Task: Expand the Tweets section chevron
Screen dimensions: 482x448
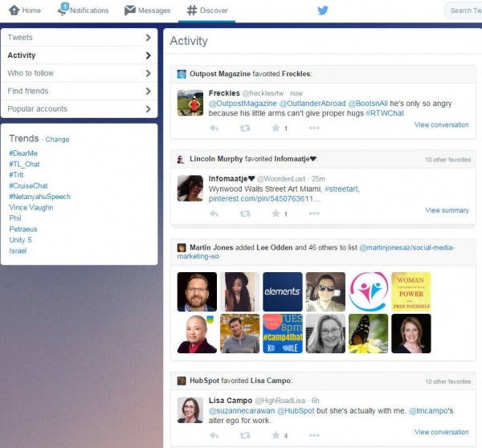Action: click(148, 38)
